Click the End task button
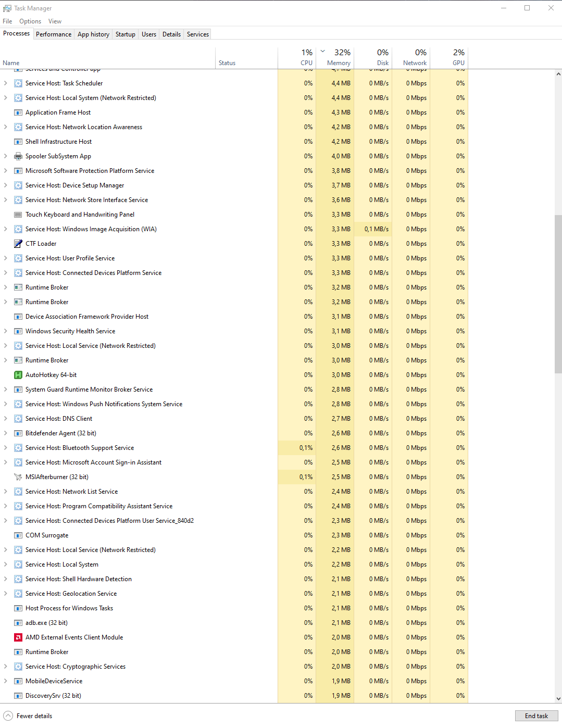 (x=536, y=716)
